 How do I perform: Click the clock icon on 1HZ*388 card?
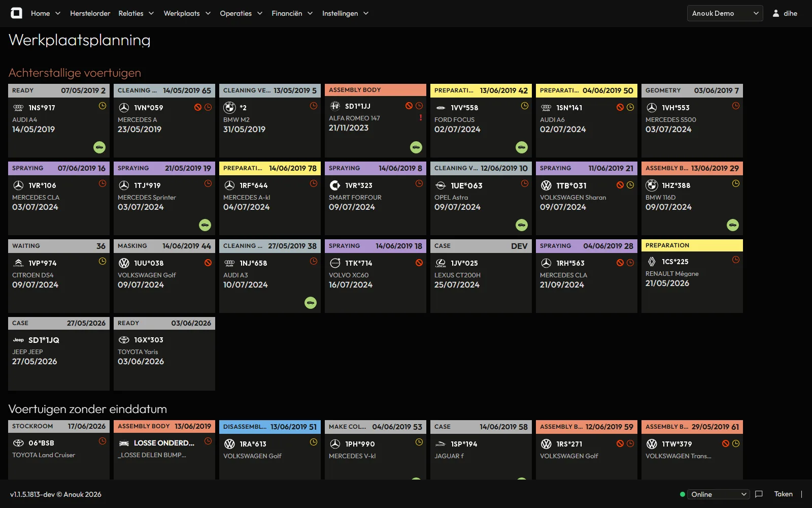click(736, 183)
